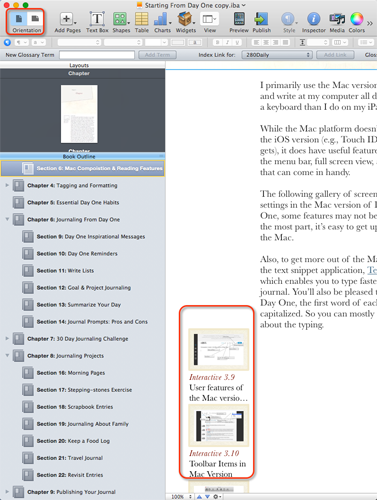This screenshot has height=500, width=377.
Task: Open the font family dropdown
Action: coord(79,43)
